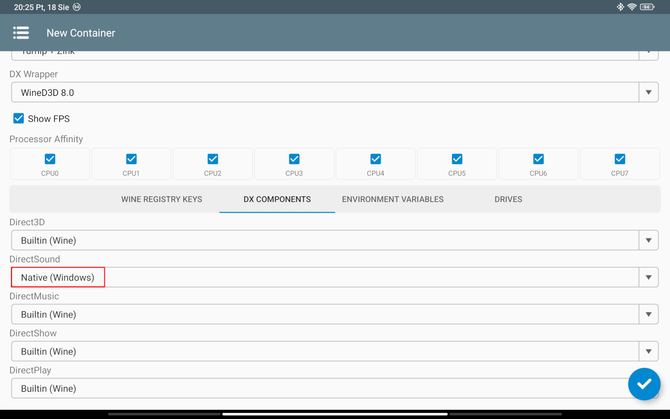Toggle CPU5 processor affinity checkbox
The image size is (670, 419).
tap(457, 159)
